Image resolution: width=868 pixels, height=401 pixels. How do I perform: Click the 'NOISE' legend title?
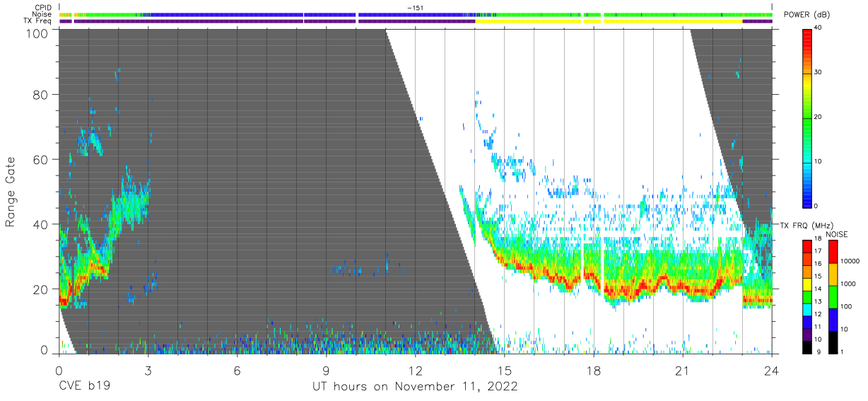click(x=836, y=234)
